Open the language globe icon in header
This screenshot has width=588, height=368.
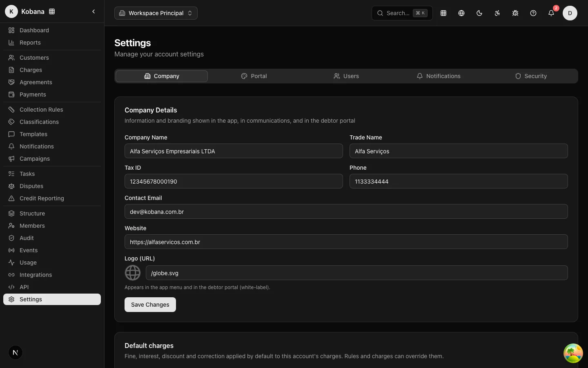tap(461, 13)
